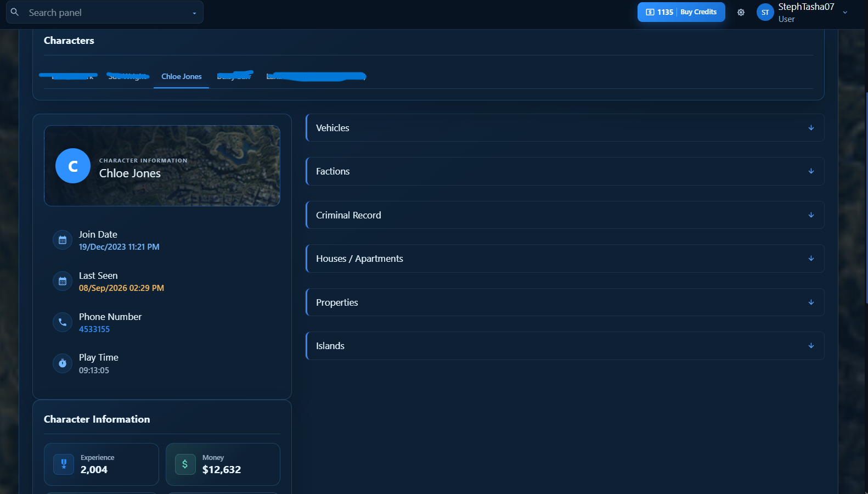Select the Chloe Jones character tab
Image resolution: width=868 pixels, height=494 pixels.
click(x=182, y=76)
